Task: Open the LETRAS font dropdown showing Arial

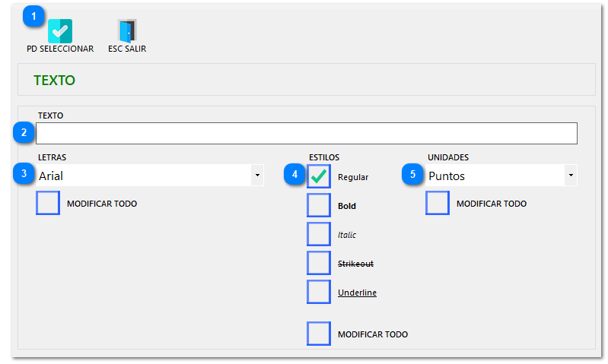Action: [257, 176]
